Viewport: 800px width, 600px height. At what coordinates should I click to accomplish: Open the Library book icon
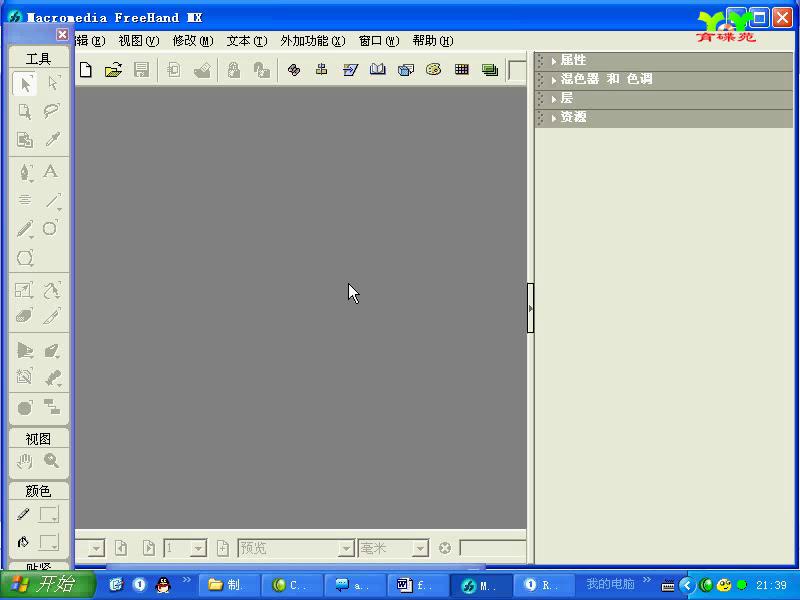pos(378,69)
